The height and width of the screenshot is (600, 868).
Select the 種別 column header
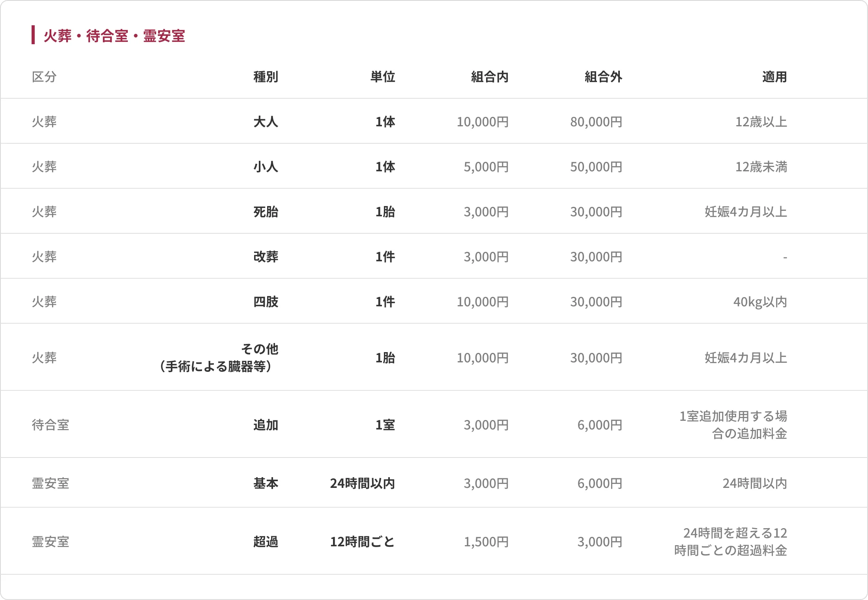(266, 77)
